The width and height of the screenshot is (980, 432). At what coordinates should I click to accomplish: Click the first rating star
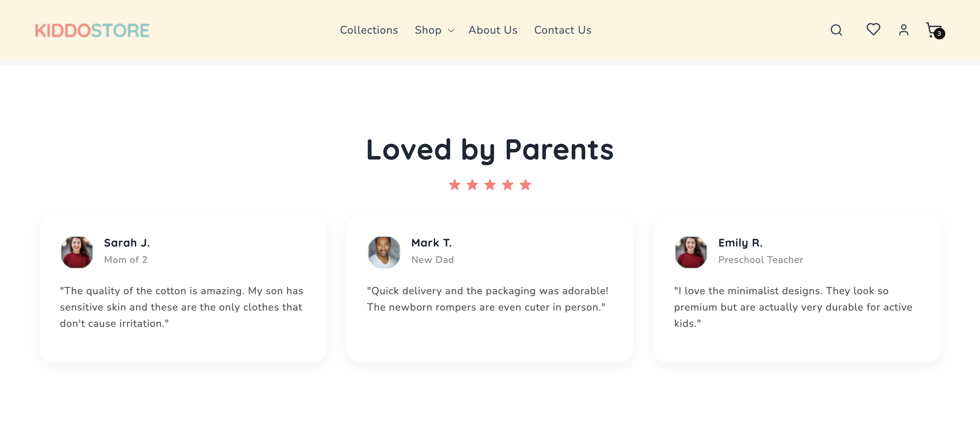pyautogui.click(x=455, y=185)
